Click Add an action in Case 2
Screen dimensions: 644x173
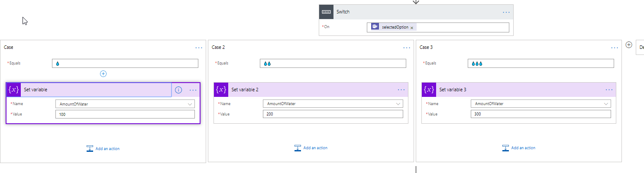(x=311, y=148)
